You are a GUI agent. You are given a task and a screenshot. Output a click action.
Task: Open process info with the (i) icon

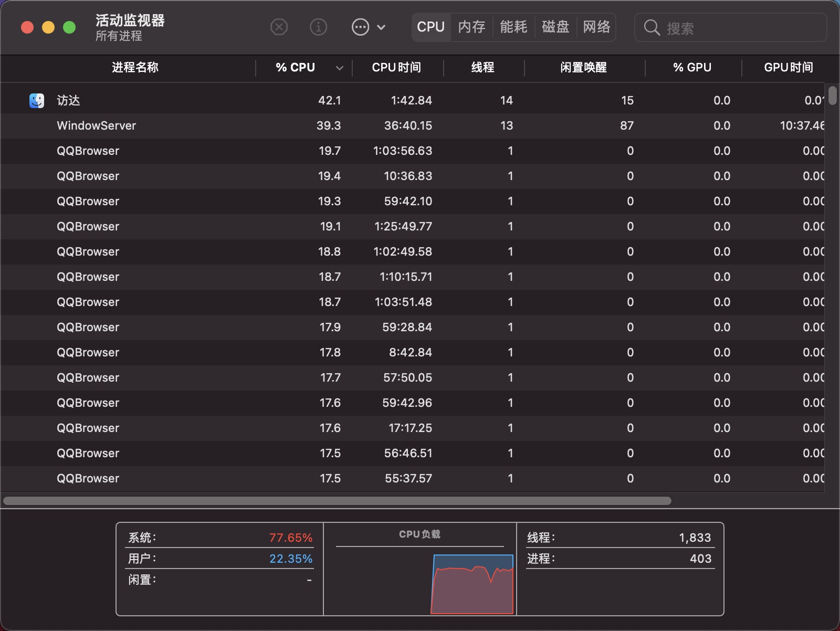(318, 27)
